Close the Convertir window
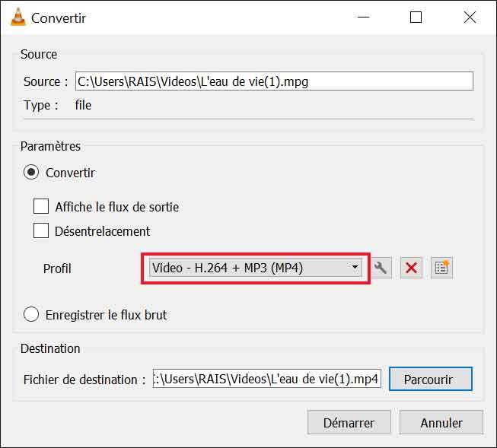 pyautogui.click(x=470, y=17)
